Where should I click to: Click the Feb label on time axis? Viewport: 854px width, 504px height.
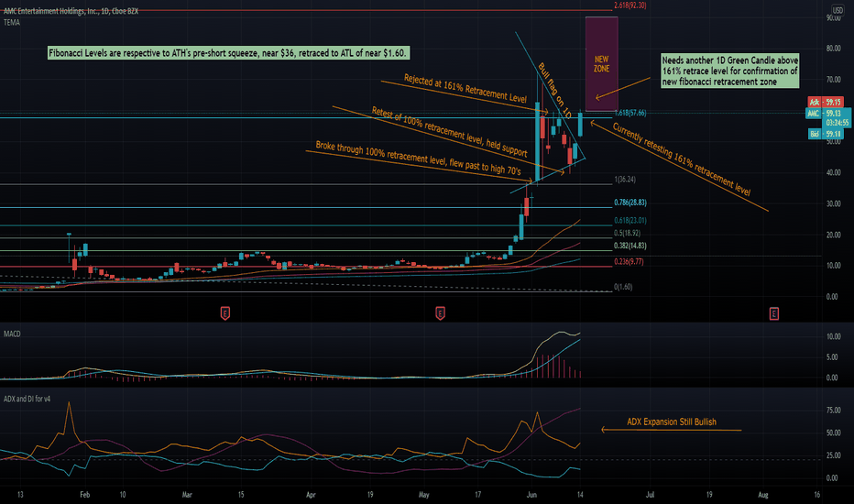click(84, 495)
